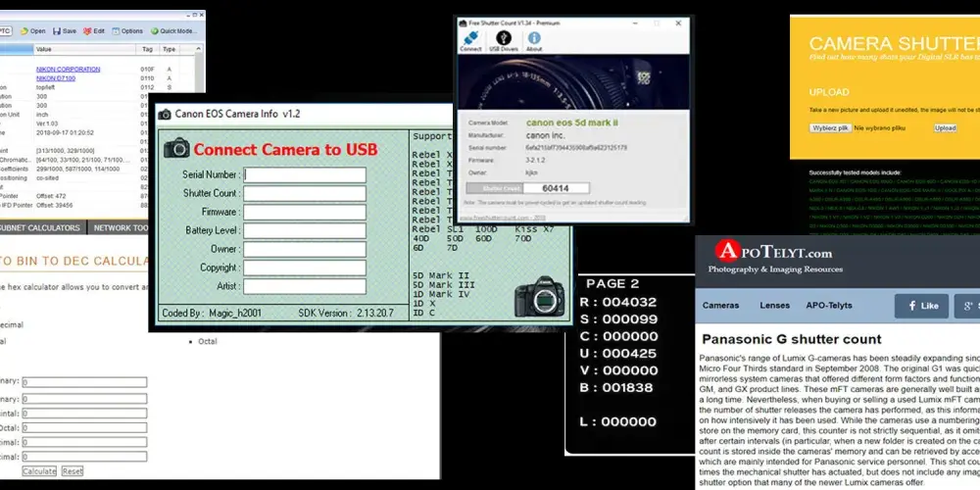Click the camera icon beside Connect Camera to USB
Image resolution: width=980 pixels, height=490 pixels.
176,148
